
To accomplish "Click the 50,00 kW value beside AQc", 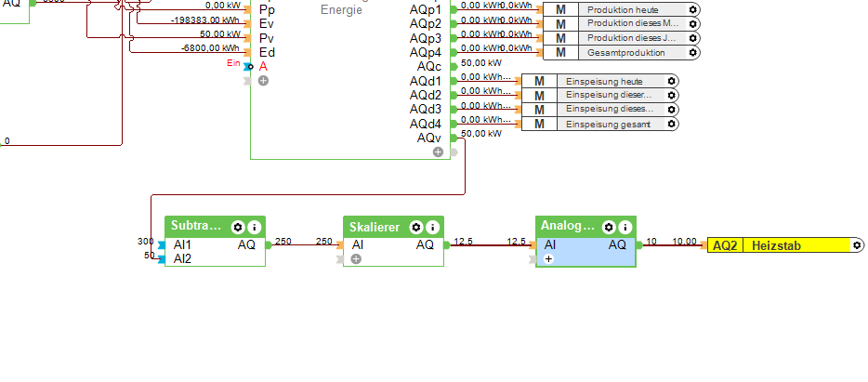I will (x=481, y=62).
